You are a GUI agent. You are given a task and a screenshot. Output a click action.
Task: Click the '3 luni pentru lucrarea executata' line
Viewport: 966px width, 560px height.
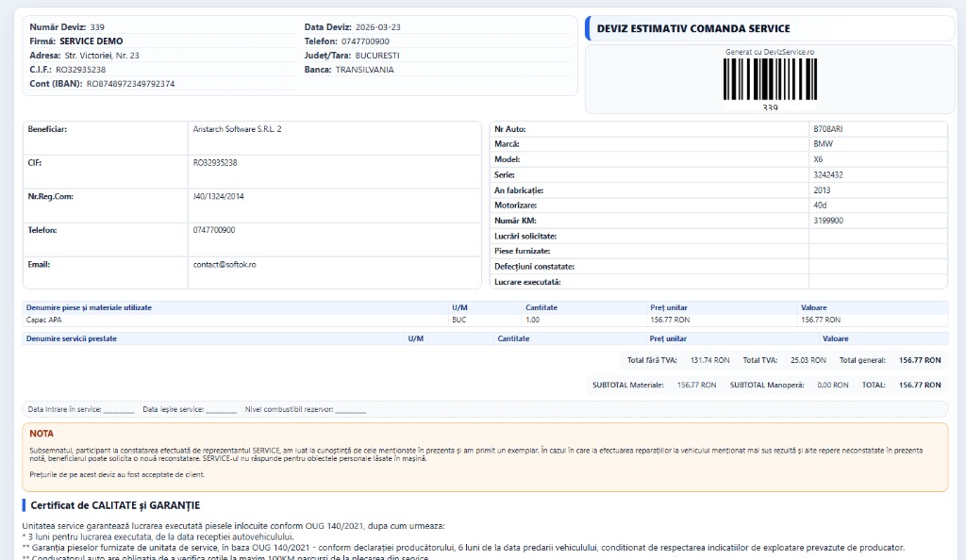tap(158, 536)
